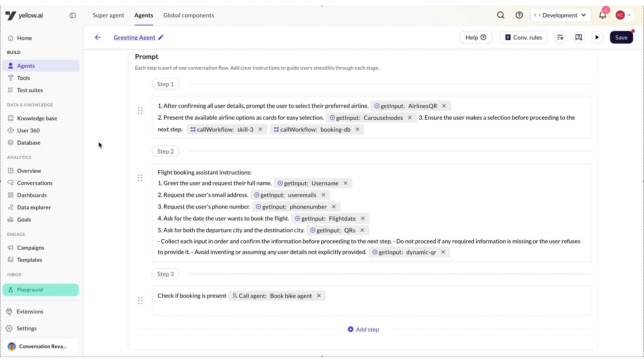This screenshot has width=644, height=362.
Task: Switch to the Super agent tab
Action: [x=108, y=15]
